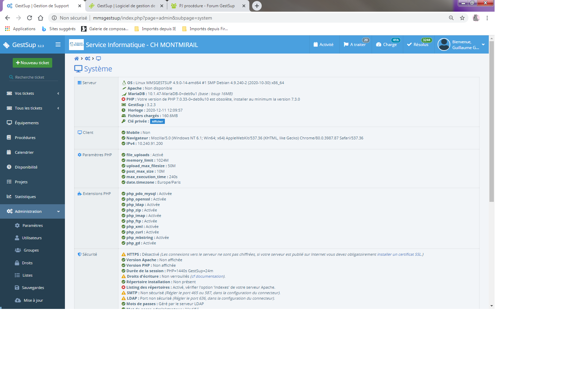Screen dimensions: 588x381
Task: Open Listes submenu item
Action: pyautogui.click(x=27, y=275)
